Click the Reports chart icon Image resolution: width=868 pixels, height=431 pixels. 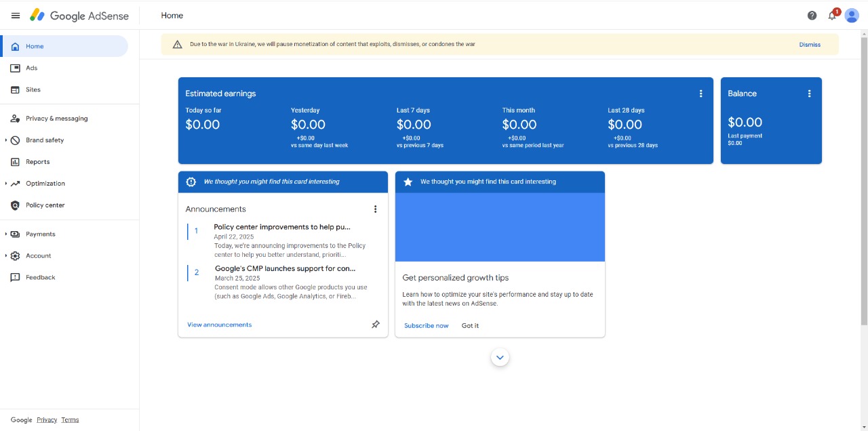click(15, 162)
